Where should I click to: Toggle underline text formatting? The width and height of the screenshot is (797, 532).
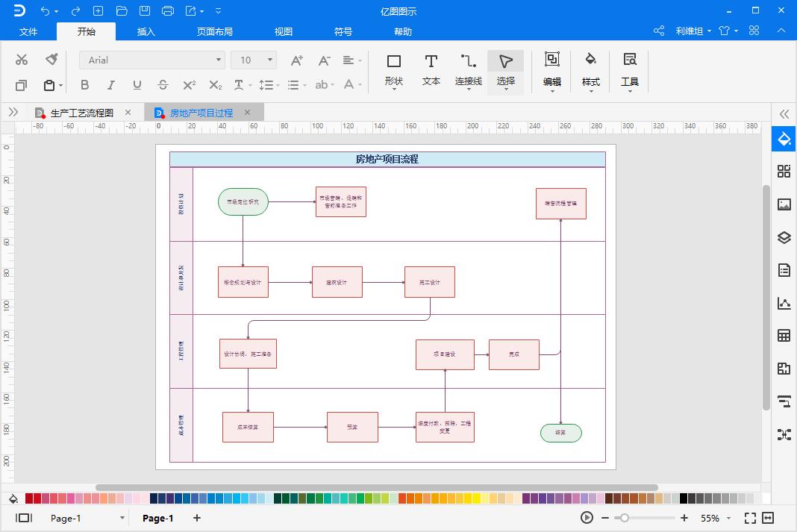[x=137, y=85]
